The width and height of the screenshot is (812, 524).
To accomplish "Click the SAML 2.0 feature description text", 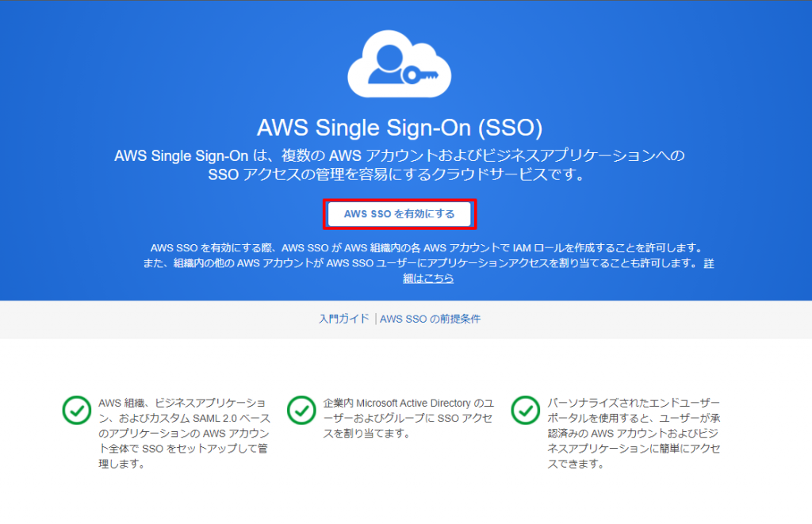I will (x=184, y=434).
